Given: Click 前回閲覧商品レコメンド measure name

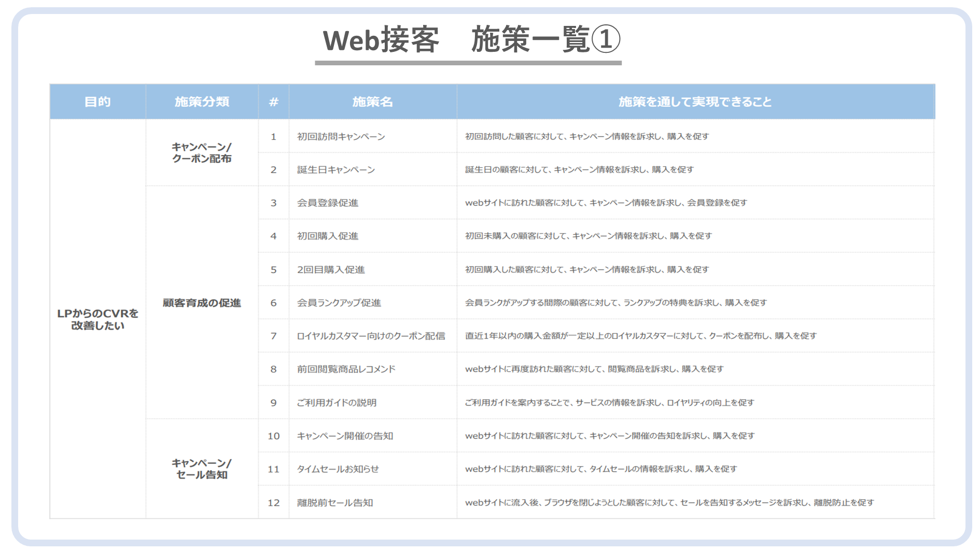Looking at the screenshot, I should click(x=346, y=369).
